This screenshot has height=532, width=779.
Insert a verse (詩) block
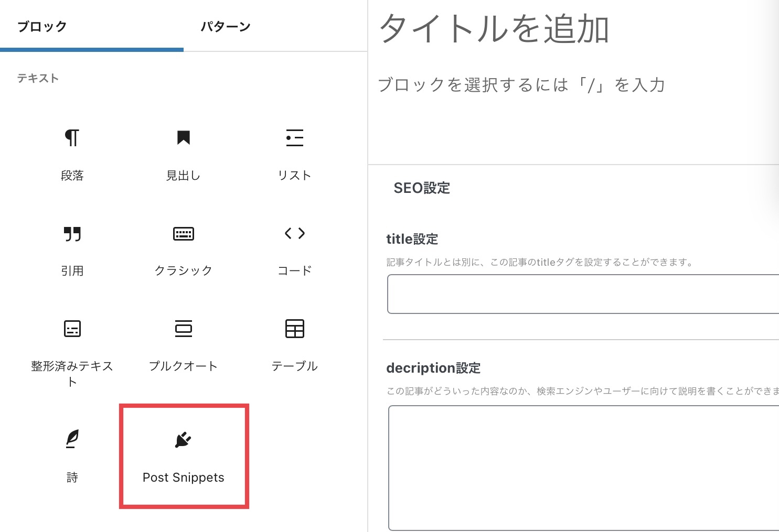72,456
